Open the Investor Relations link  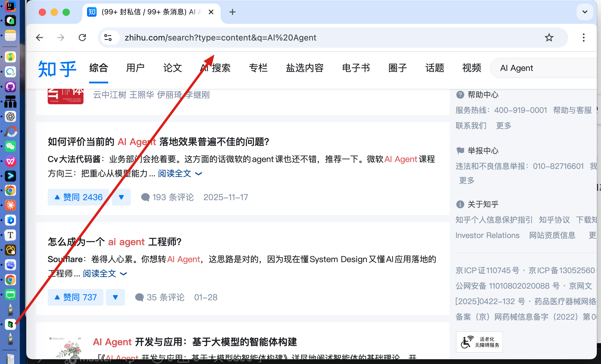(487, 235)
